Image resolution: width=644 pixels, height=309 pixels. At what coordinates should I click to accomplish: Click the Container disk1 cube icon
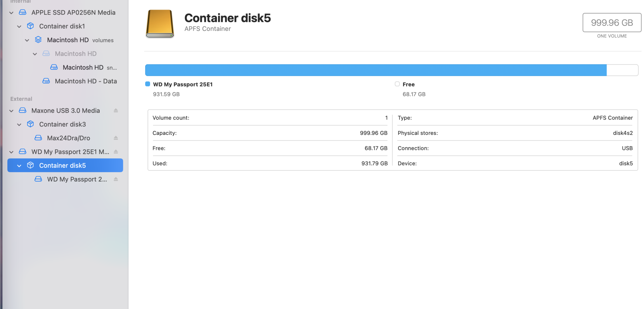(30, 26)
